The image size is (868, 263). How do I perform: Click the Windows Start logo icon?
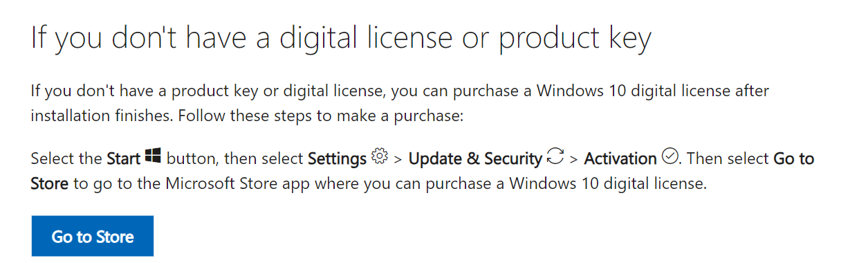coord(153,156)
